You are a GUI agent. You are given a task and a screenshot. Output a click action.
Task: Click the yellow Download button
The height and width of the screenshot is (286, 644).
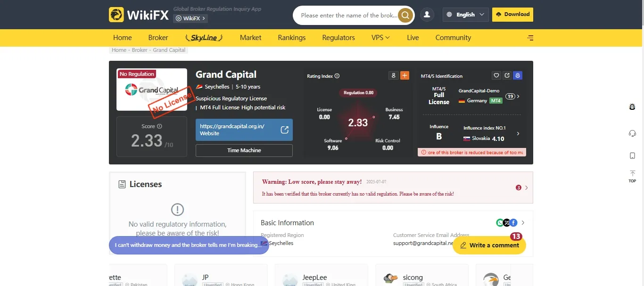click(512, 15)
